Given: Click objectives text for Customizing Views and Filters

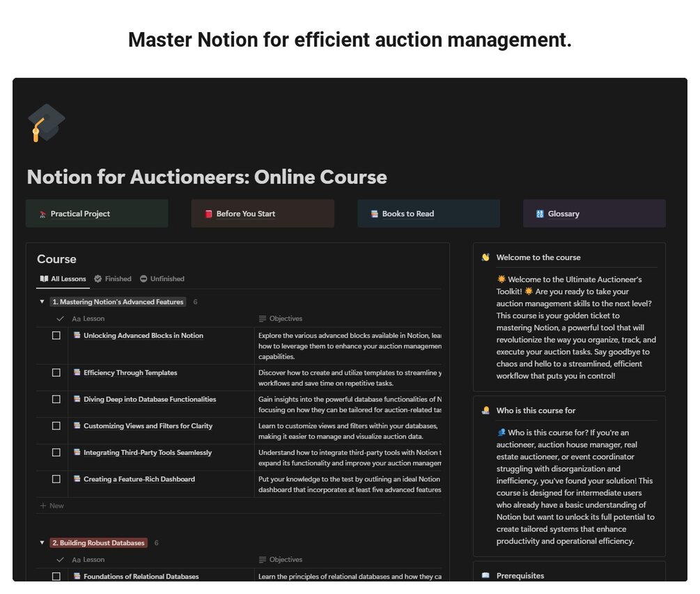Looking at the screenshot, I should pos(348,431).
